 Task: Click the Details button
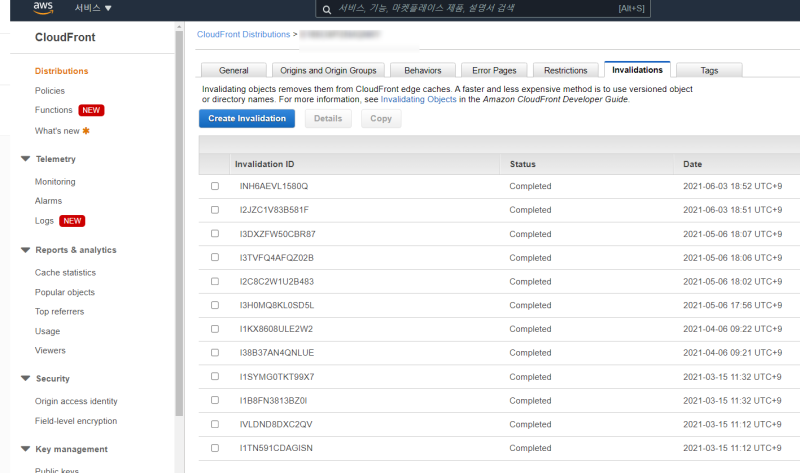328,118
